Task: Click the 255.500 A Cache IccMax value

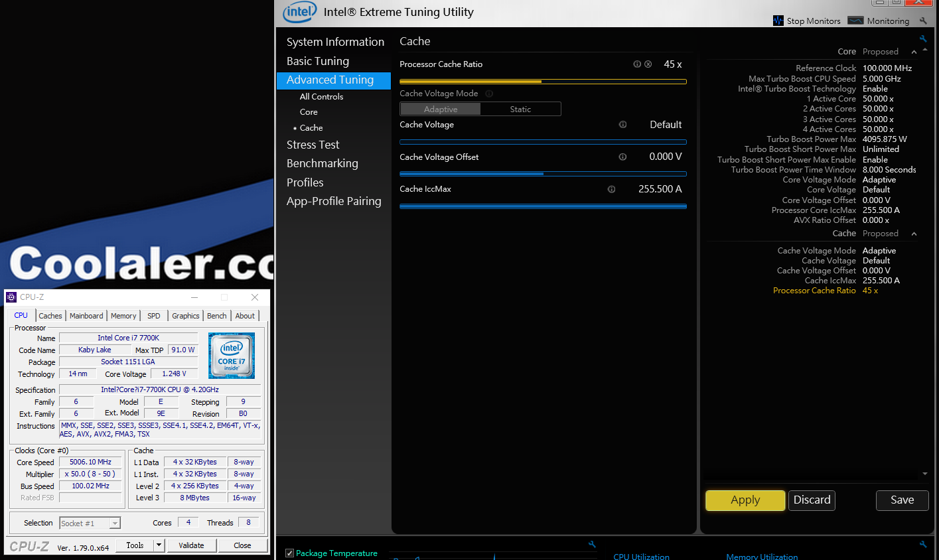Action: (x=660, y=189)
